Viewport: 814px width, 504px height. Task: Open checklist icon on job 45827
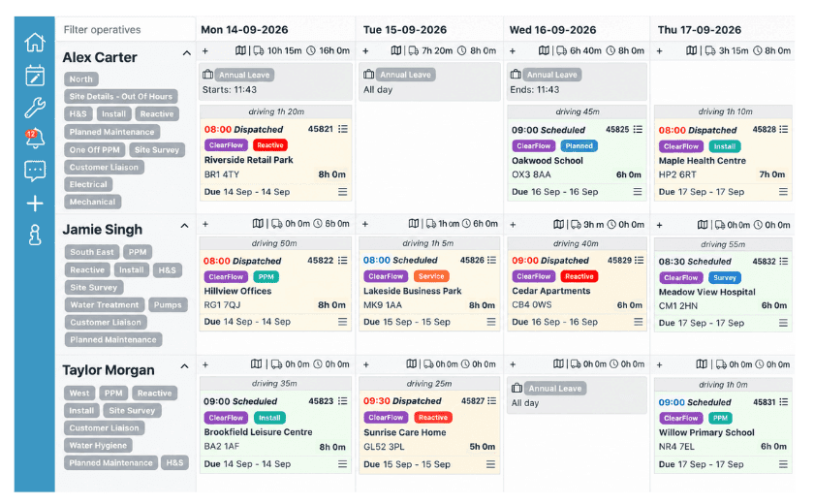[491, 400]
